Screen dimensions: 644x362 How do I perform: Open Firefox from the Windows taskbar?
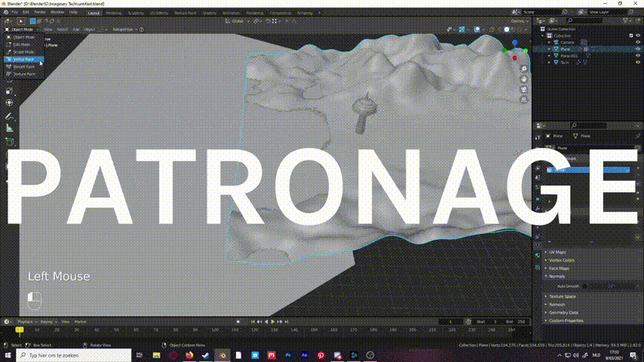coord(189,355)
